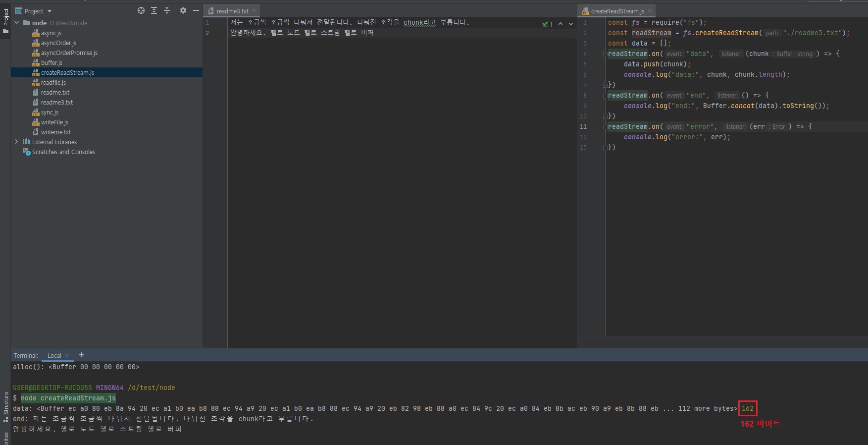Viewport: 868px width, 445px height.
Task: Click the 112 more bytes text
Action: (x=706, y=408)
